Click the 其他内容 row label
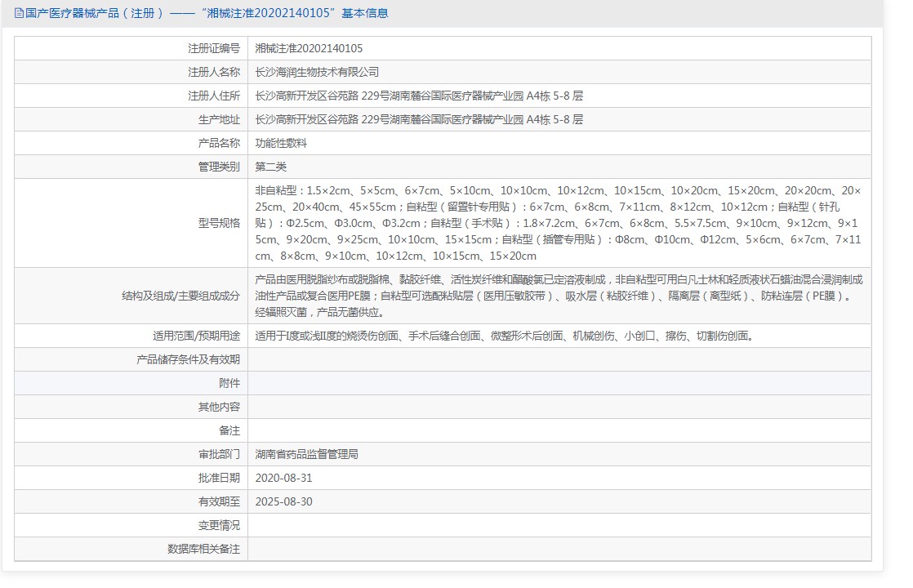 (220, 407)
